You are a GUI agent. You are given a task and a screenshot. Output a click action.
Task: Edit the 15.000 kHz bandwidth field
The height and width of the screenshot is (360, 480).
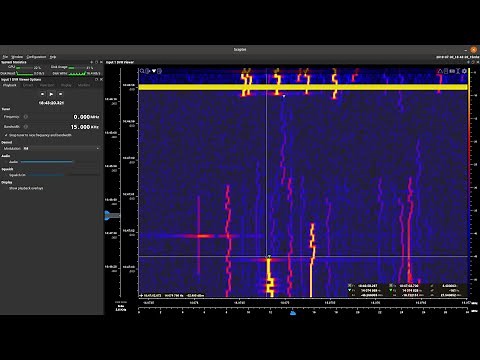(x=85, y=127)
